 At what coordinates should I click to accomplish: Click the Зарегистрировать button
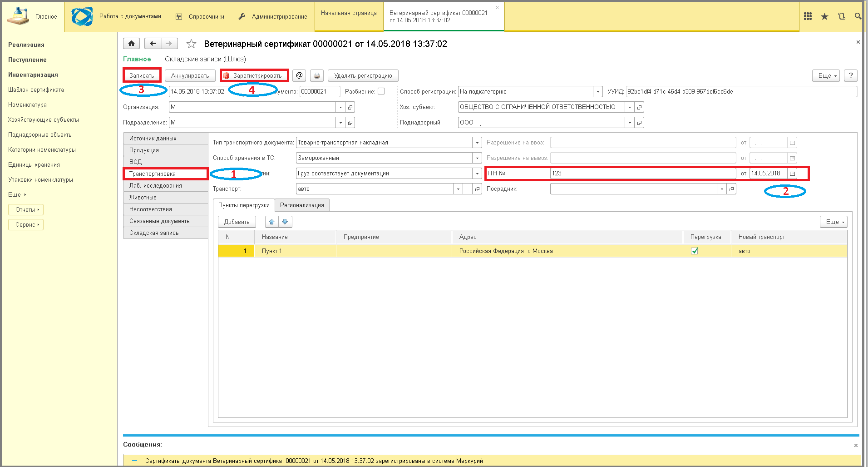point(254,75)
